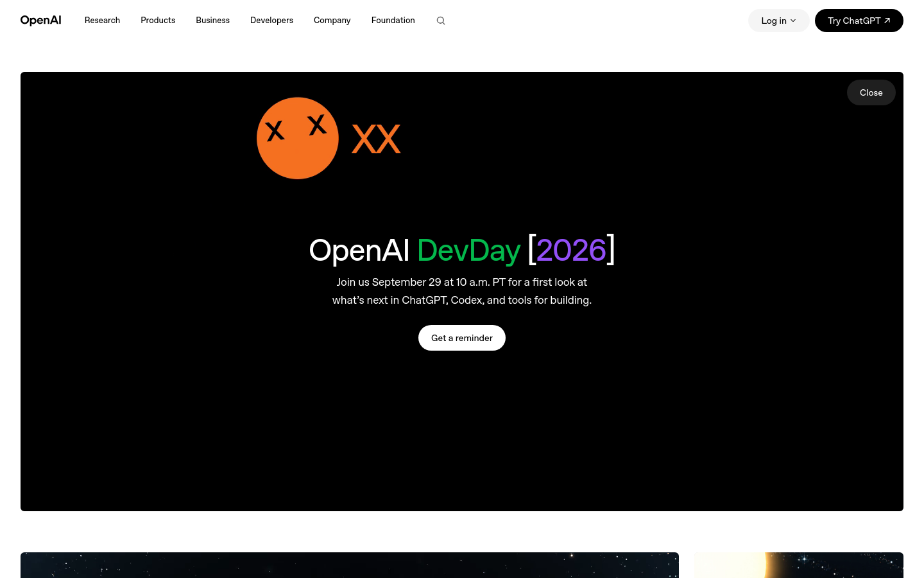Close the DevDay banner
The image size is (924, 578).
point(871,92)
